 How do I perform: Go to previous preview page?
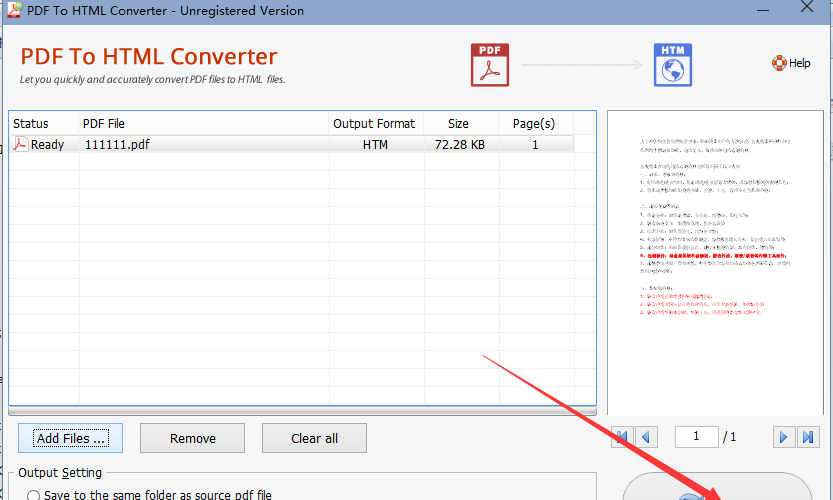click(x=647, y=437)
